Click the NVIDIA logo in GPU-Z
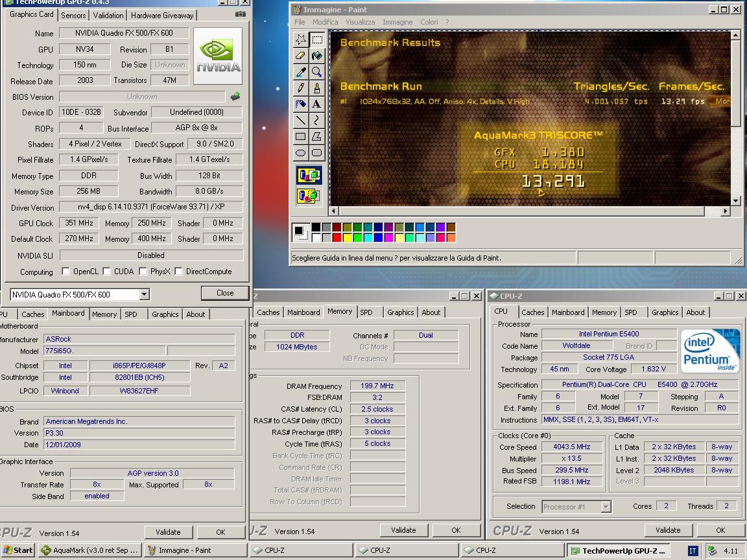747x560 pixels. click(218, 56)
